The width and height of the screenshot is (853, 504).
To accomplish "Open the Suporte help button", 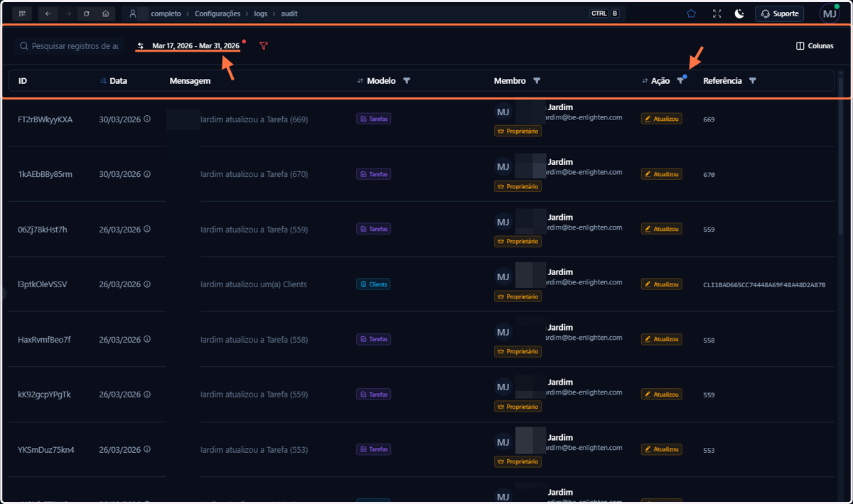I will click(x=779, y=14).
